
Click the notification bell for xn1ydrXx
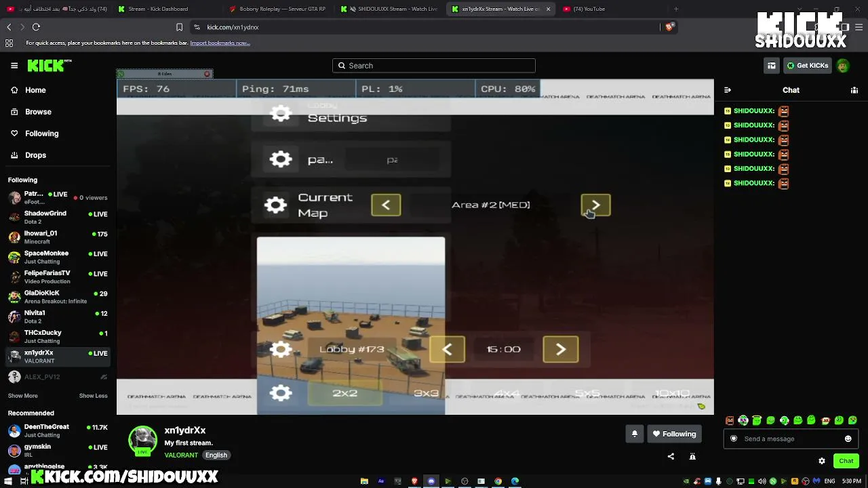tap(635, 434)
